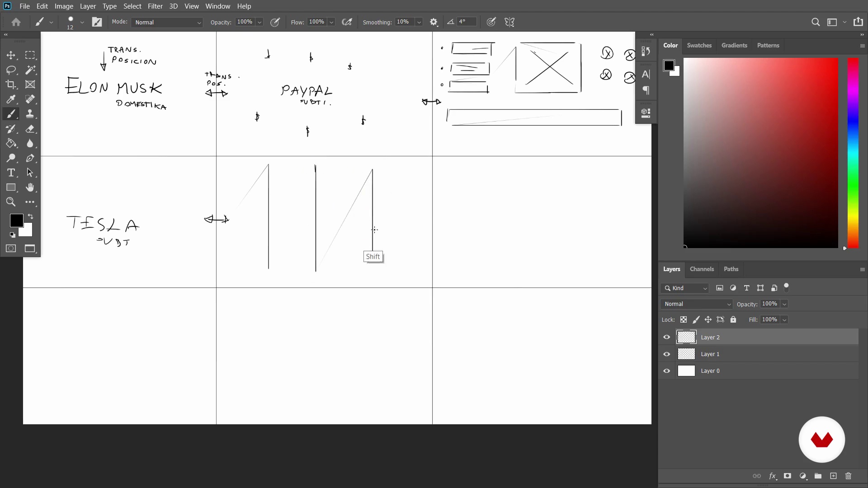Open the Search icon
Viewport: 868px width, 488px height.
coord(816,22)
